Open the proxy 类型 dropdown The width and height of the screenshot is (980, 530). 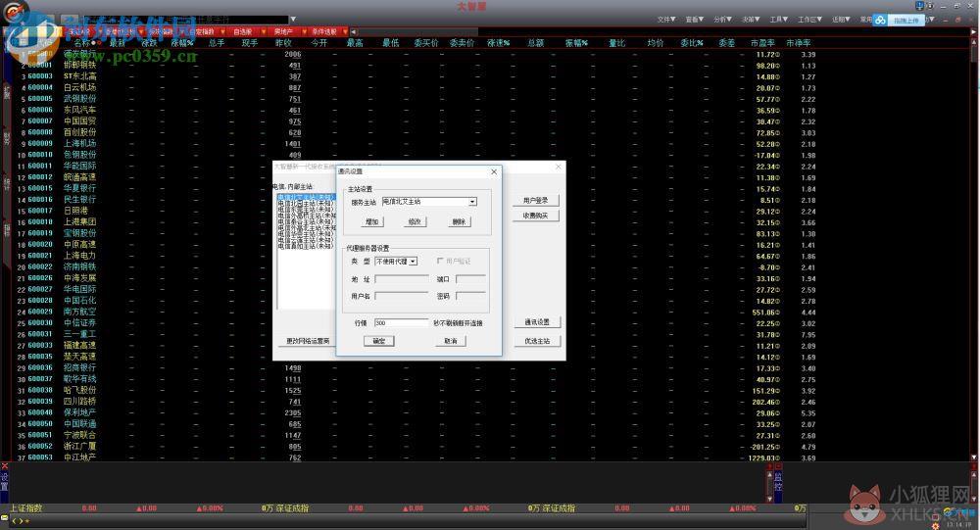coord(414,262)
